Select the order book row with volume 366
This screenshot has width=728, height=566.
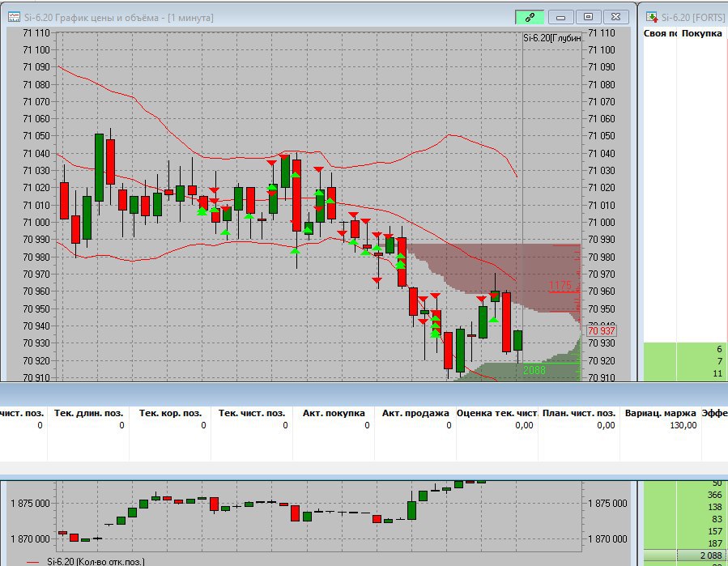point(683,495)
